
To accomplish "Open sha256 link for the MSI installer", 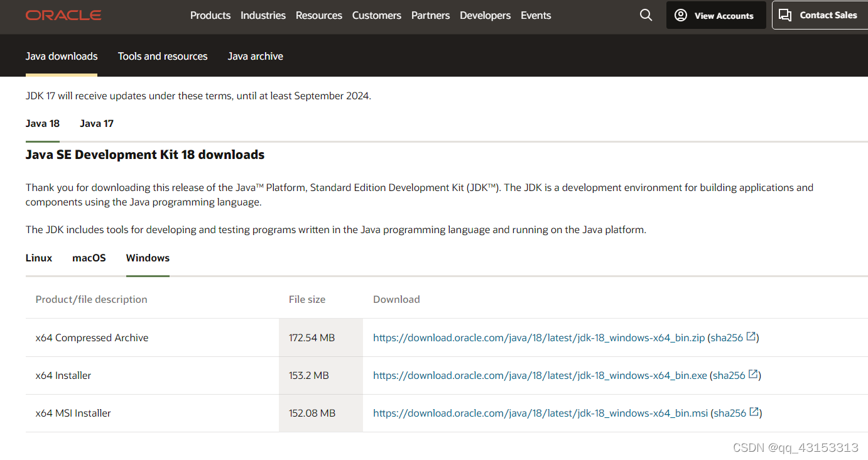I will tap(730, 413).
